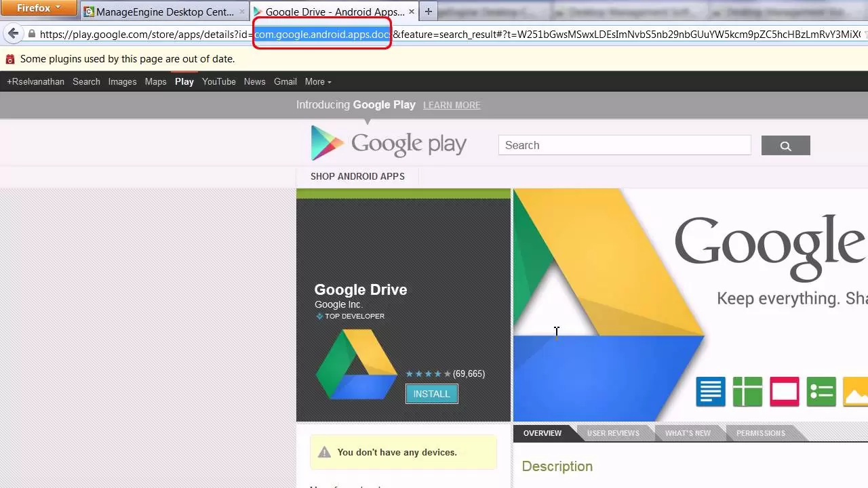The width and height of the screenshot is (868, 488).
Task: Select the Permissions tab
Action: pyautogui.click(x=760, y=433)
